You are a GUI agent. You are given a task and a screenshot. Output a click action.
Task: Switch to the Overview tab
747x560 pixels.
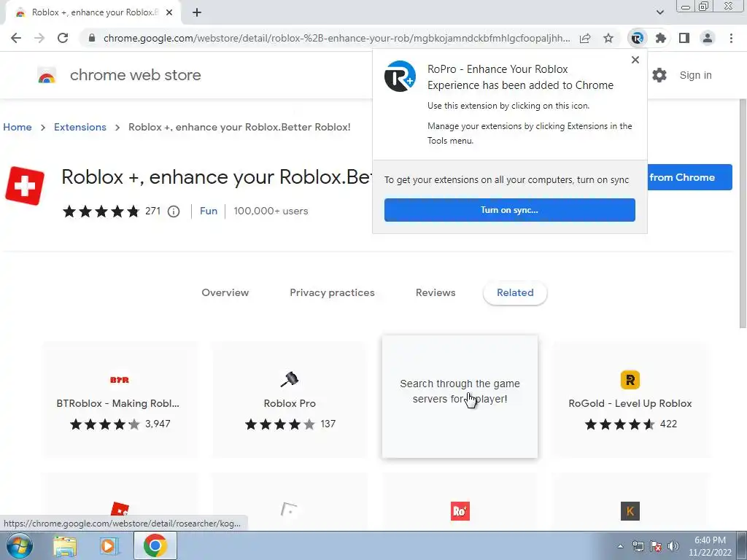[x=225, y=293]
